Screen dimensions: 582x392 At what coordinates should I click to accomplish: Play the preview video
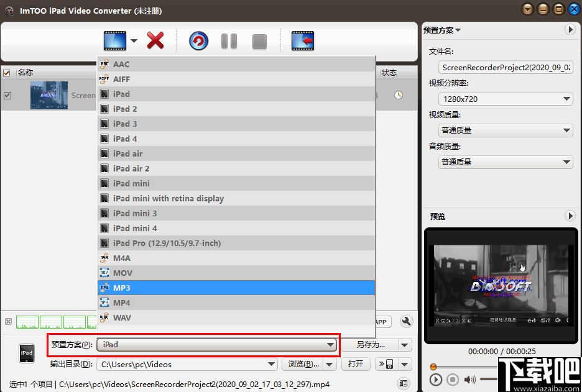click(x=435, y=380)
